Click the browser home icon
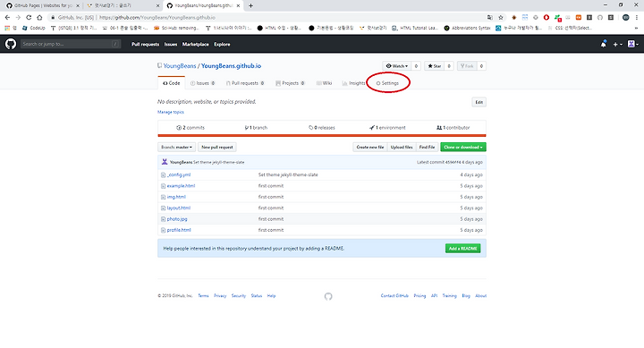 point(39,17)
